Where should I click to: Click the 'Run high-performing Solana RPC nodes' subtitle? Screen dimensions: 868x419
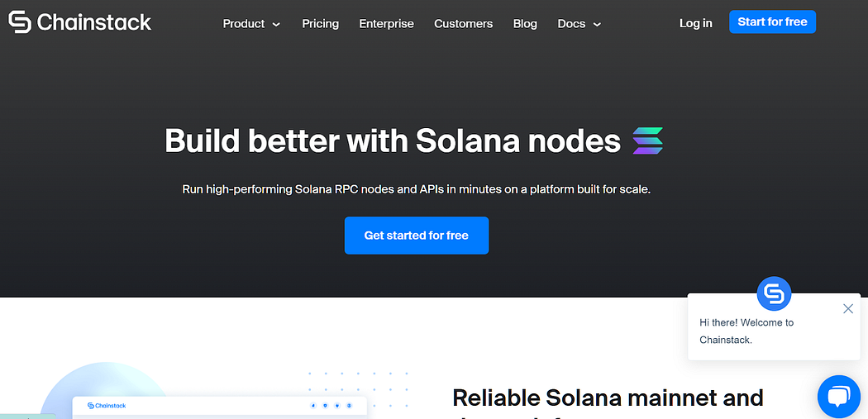pos(417,189)
